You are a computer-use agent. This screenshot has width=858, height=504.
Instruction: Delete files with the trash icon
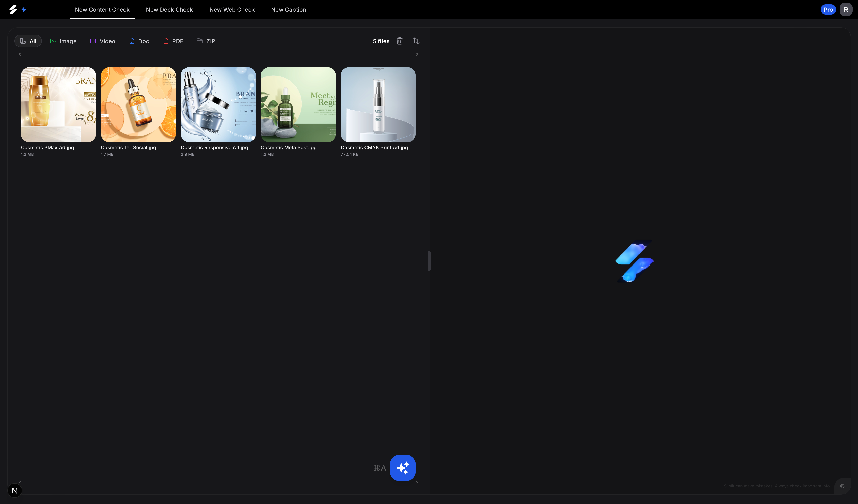pos(399,41)
